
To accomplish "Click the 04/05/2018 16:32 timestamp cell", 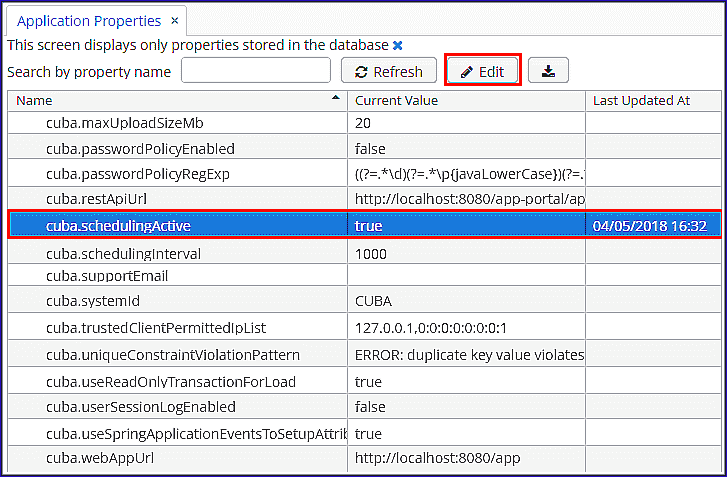I will click(653, 225).
